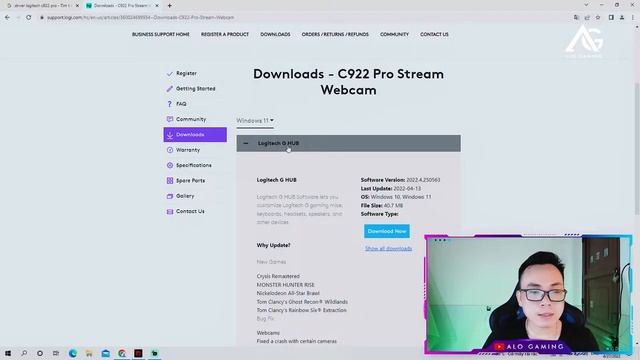Click the Register checkmark icon in the sidebar
This screenshot has height=360, width=640.
point(170,73)
